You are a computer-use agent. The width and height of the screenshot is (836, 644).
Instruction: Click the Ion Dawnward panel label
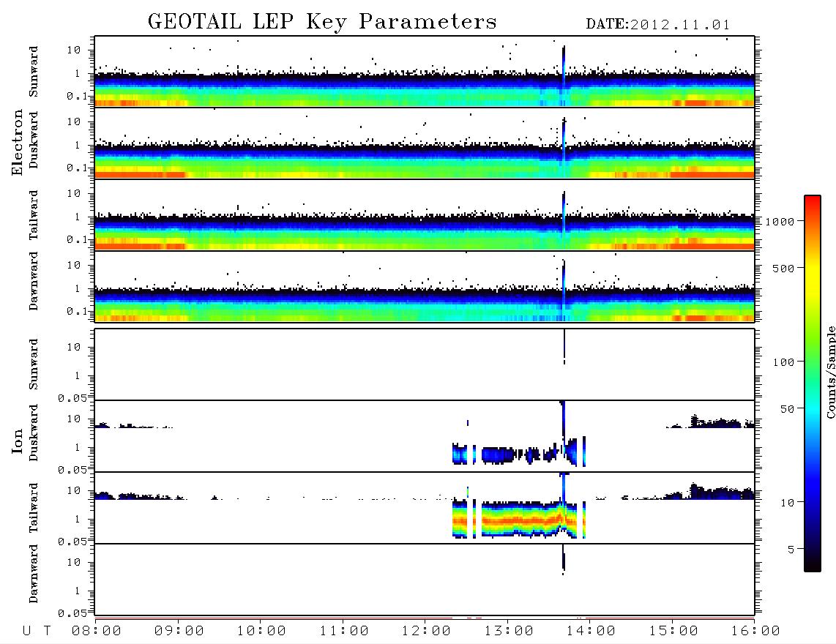pyautogui.click(x=34, y=574)
